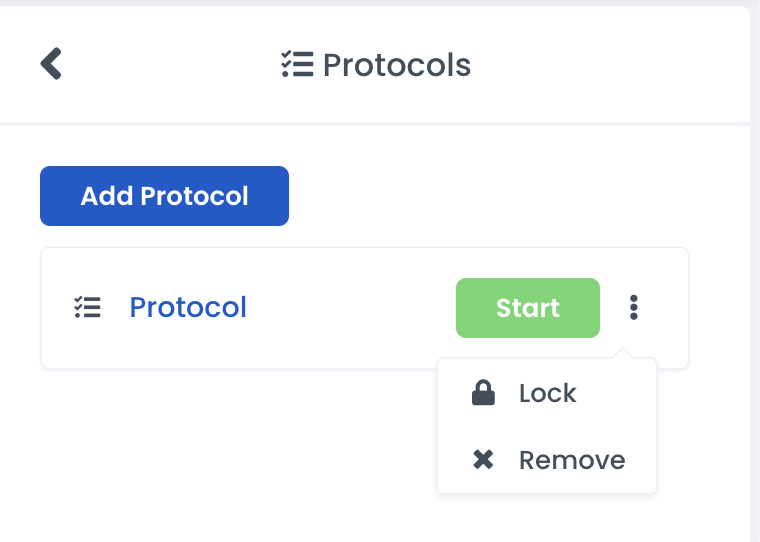Click the word Lock in the dropdown

click(x=548, y=393)
